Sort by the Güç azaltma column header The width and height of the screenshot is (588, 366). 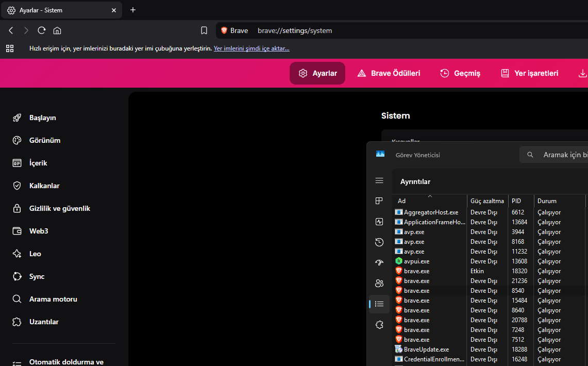coord(488,201)
